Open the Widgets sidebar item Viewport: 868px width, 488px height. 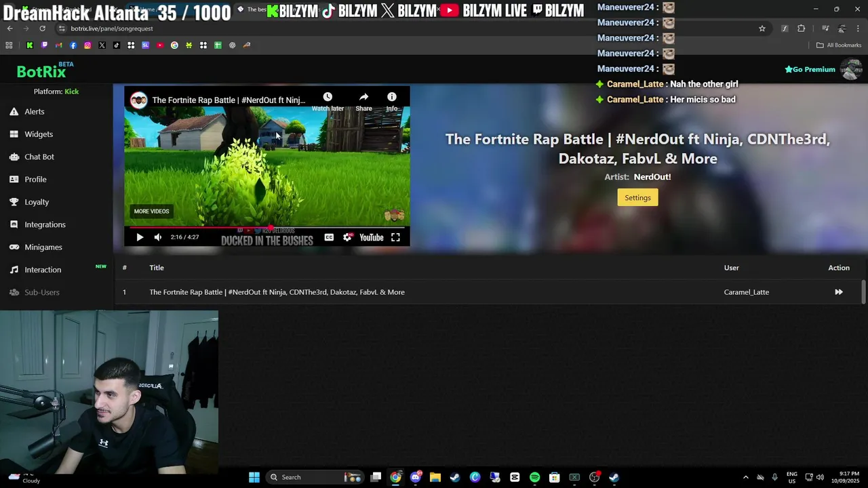tap(39, 134)
